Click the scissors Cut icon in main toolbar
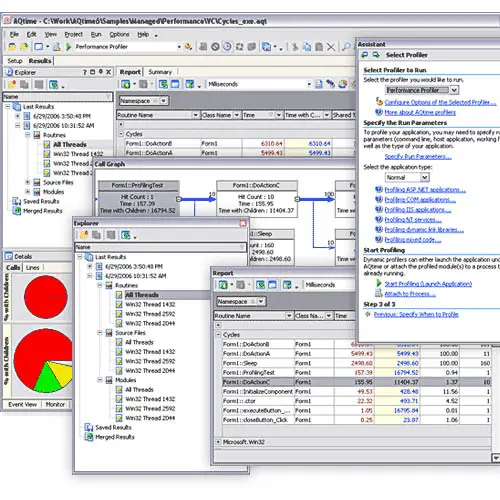The height and width of the screenshot is (500, 500). [x=295, y=47]
